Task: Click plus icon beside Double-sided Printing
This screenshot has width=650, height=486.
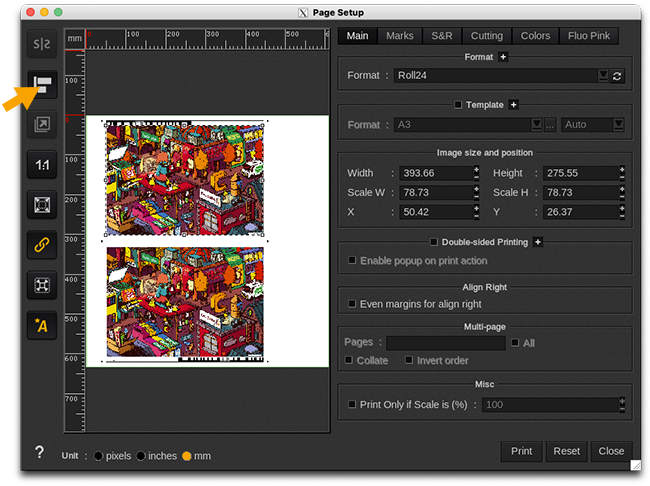Action: point(538,242)
